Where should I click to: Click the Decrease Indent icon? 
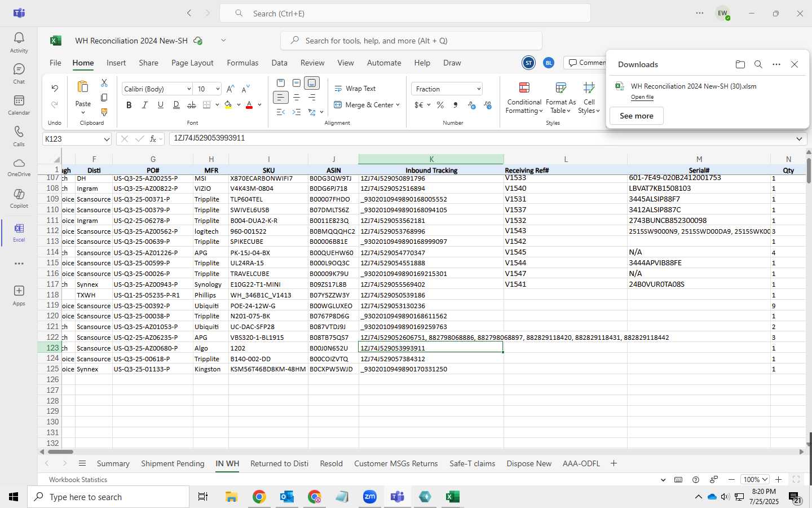pyautogui.click(x=281, y=112)
